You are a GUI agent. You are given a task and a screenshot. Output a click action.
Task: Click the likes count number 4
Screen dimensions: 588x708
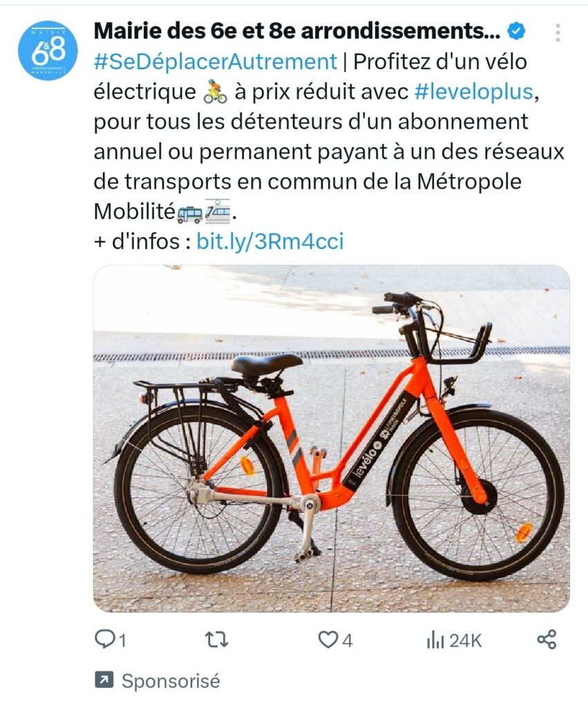(x=347, y=641)
